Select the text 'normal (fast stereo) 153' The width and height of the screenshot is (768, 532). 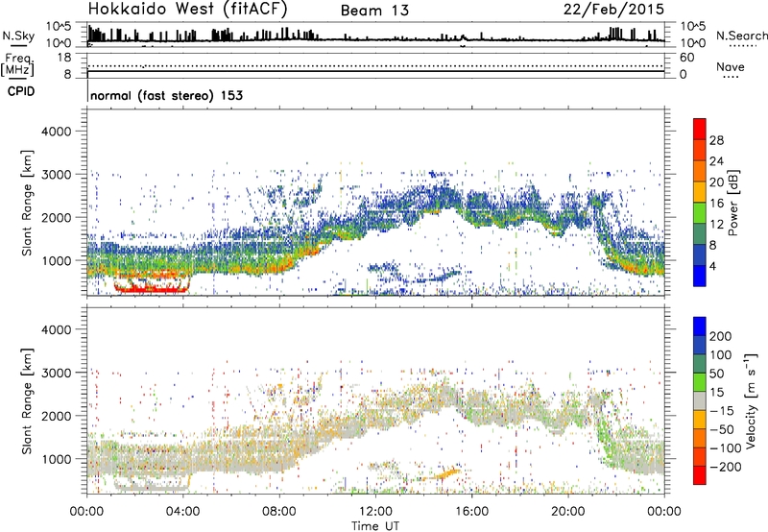click(x=166, y=95)
